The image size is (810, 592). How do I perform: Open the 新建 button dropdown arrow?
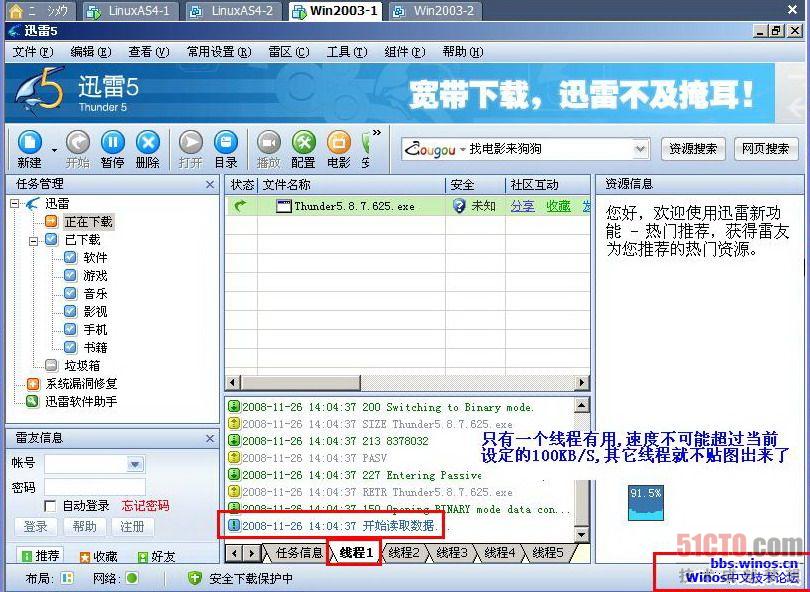click(54, 150)
